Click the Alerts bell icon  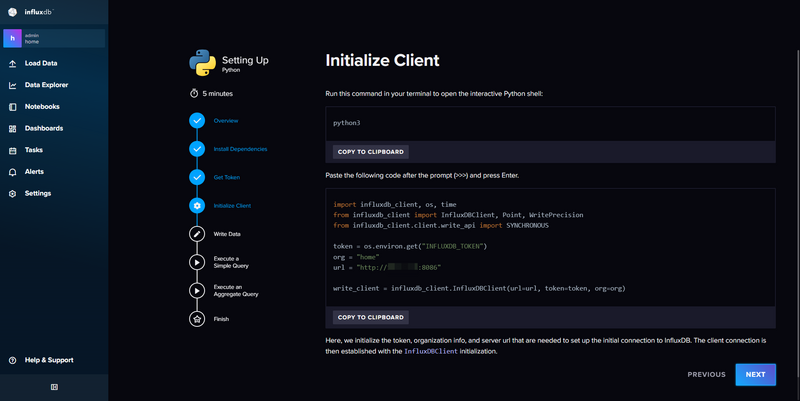(13, 172)
